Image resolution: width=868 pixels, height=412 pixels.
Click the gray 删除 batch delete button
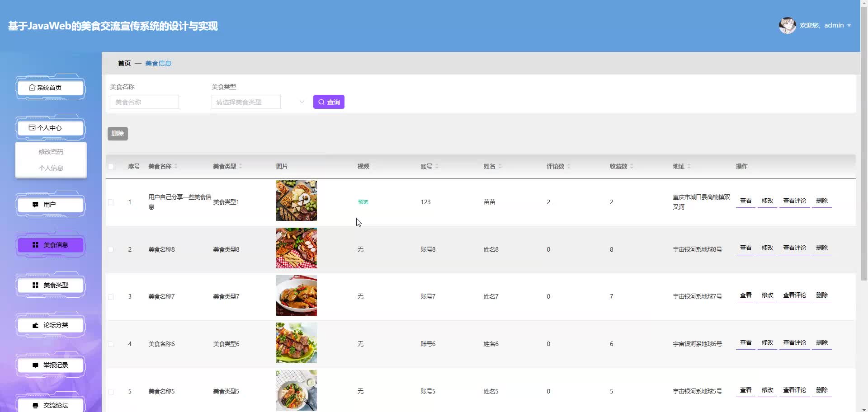point(118,134)
